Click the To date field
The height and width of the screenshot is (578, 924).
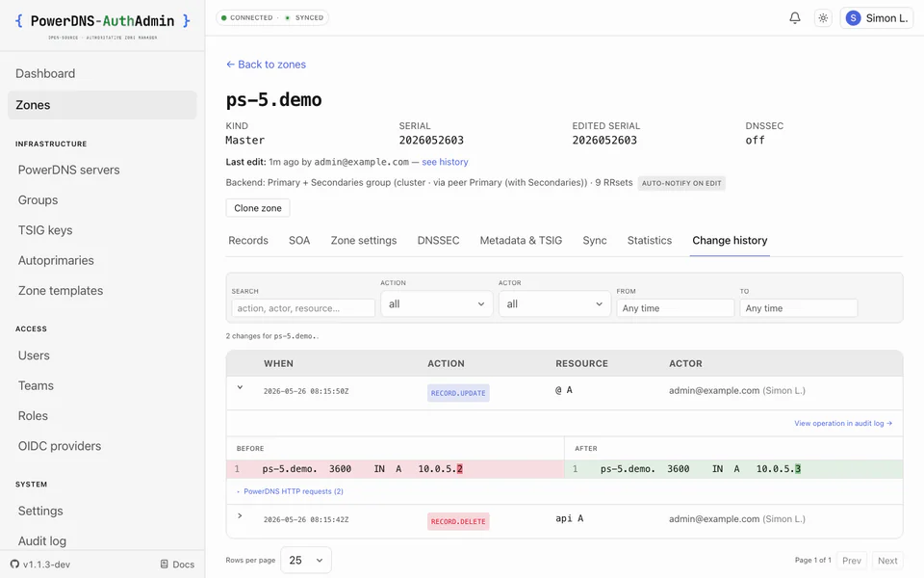pos(799,308)
